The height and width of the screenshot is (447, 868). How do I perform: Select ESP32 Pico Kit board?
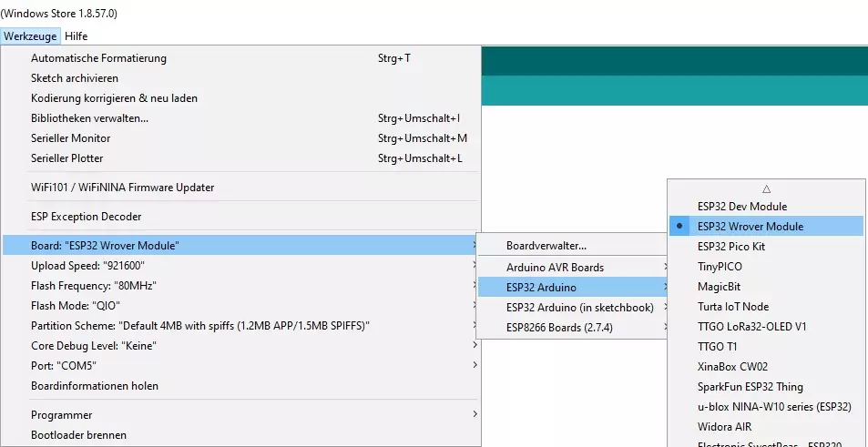tap(766, 246)
